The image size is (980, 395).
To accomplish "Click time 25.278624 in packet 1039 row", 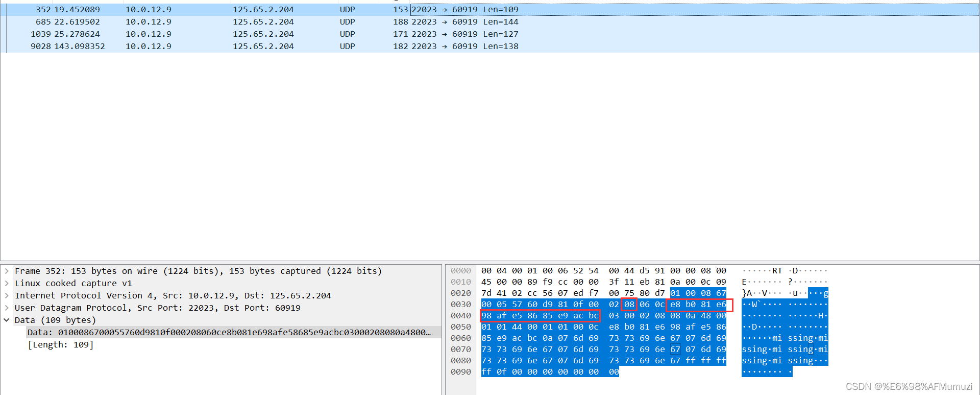I will click(x=77, y=34).
